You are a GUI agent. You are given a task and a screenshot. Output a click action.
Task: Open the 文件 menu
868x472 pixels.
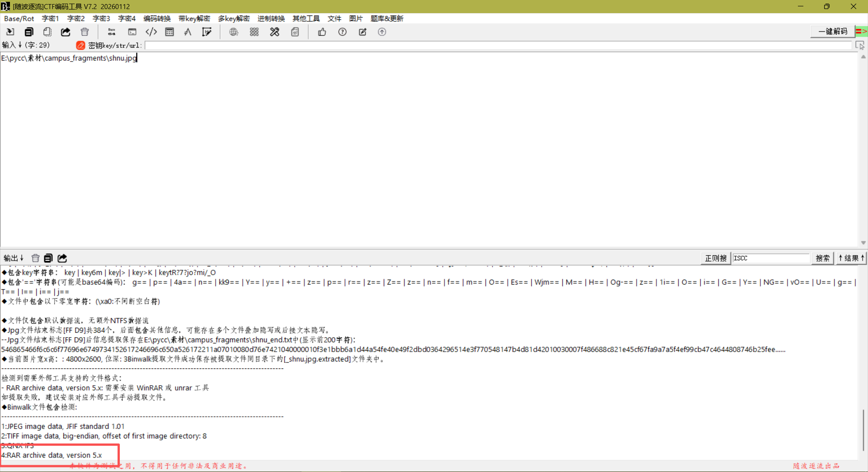point(335,19)
